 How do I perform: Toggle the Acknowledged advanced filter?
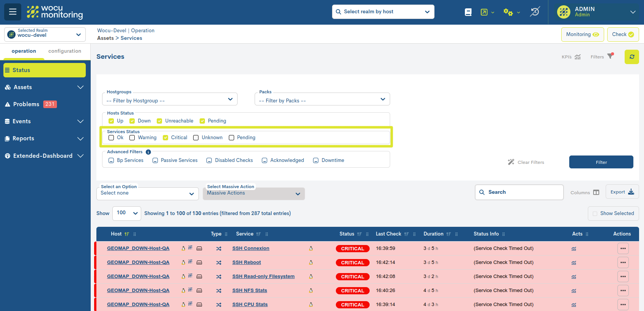coord(265,160)
